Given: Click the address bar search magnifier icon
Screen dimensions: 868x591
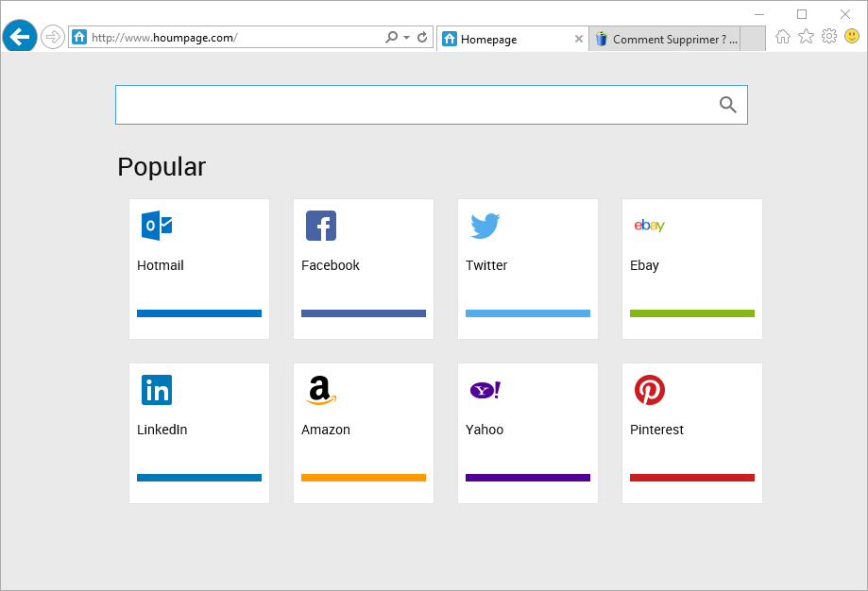Looking at the screenshot, I should pyautogui.click(x=391, y=37).
